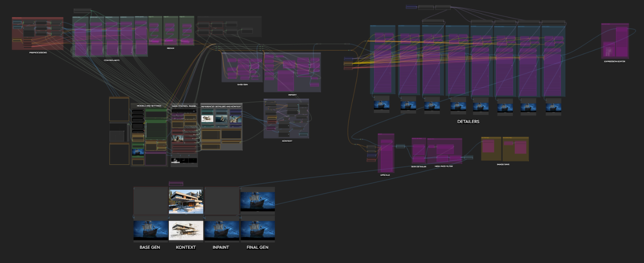Open the house sketch image above KONTEXT label
This screenshot has height=263, width=644.
pyautogui.click(x=186, y=231)
